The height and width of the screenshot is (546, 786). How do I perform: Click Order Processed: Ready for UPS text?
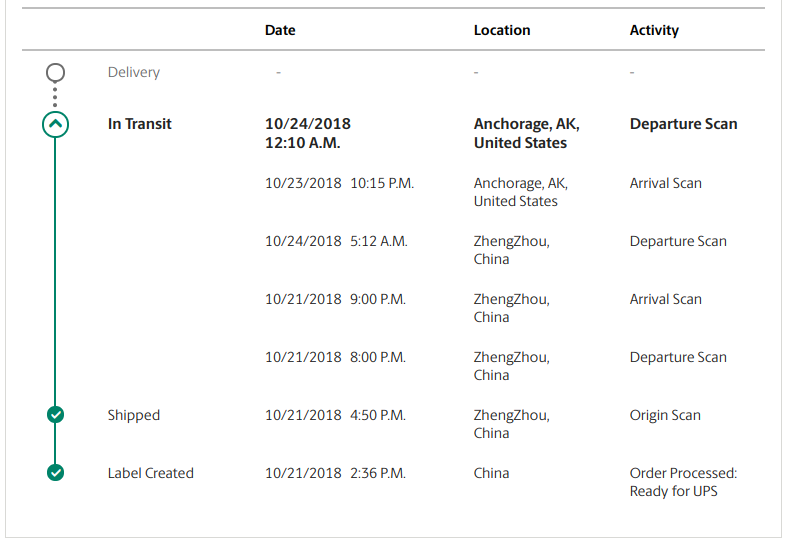click(x=683, y=482)
